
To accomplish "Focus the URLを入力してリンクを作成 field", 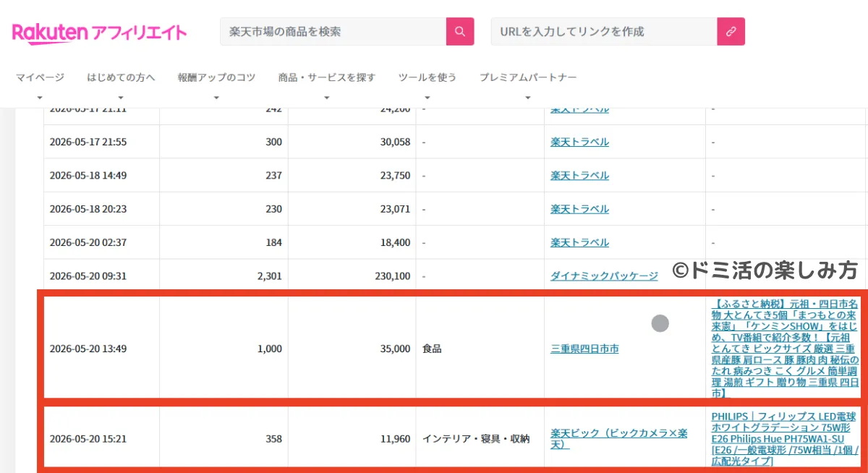I will click(x=604, y=32).
